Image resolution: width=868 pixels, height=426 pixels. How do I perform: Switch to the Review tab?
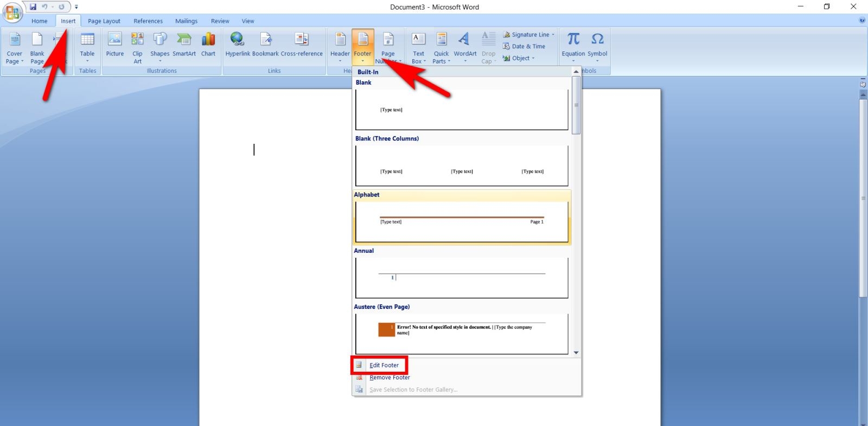(x=220, y=21)
